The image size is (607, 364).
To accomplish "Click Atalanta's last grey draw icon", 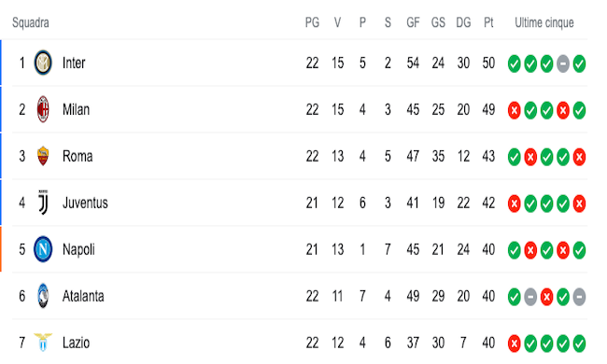I will (579, 297).
